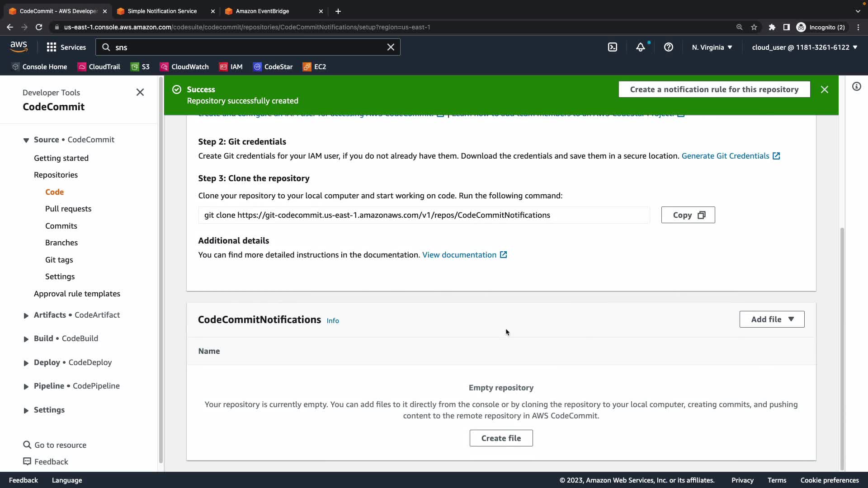This screenshot has width=868, height=488.
Task: Open AWS CloudShell icon in header
Action: (613, 47)
